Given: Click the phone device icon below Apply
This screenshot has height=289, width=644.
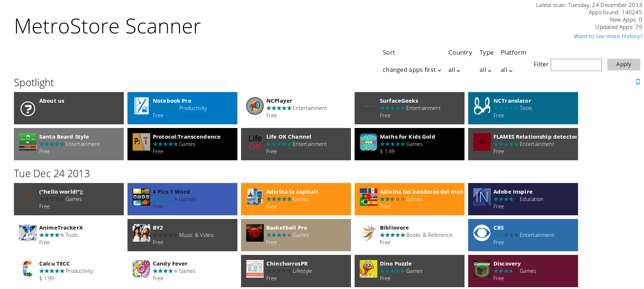Looking at the screenshot, I should [x=638, y=82].
